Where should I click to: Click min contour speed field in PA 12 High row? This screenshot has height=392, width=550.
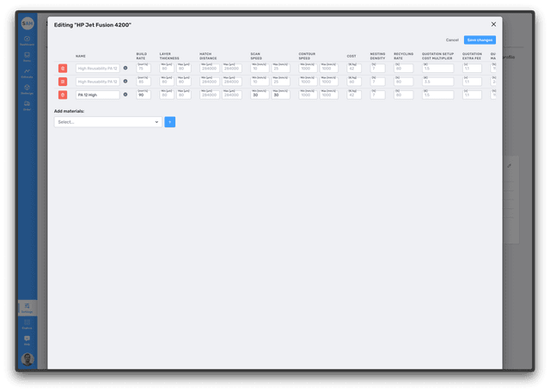pos(308,95)
